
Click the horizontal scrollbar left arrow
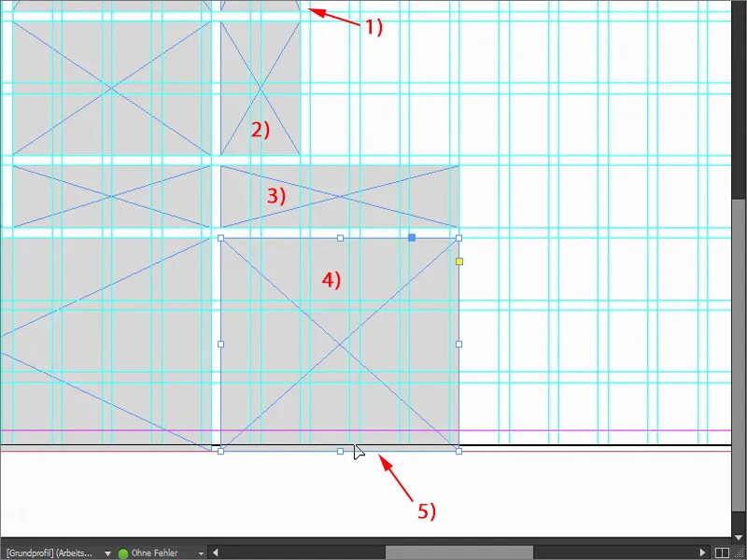point(216,553)
